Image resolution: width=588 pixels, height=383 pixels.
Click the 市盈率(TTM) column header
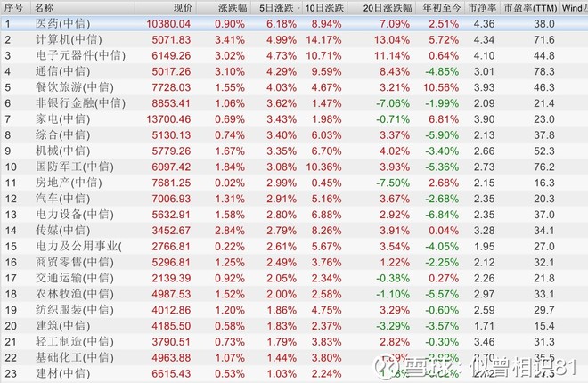click(x=530, y=7)
